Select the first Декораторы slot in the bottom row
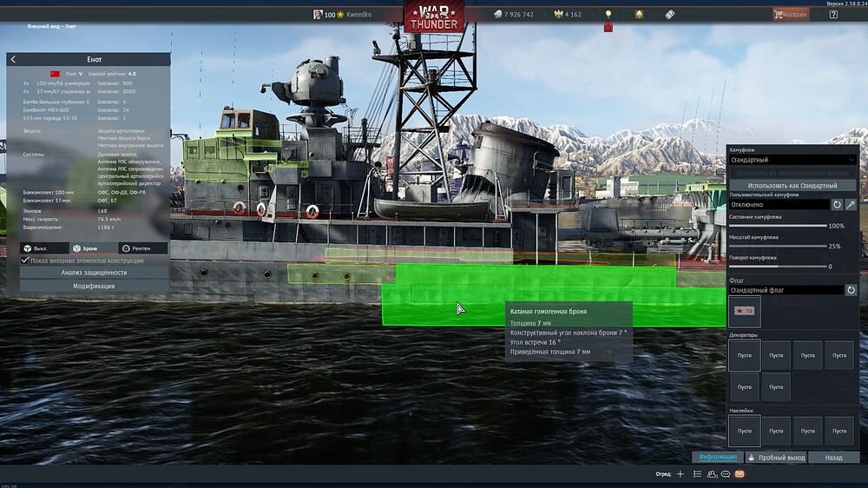Viewport: 868px width, 488px height. coord(745,387)
